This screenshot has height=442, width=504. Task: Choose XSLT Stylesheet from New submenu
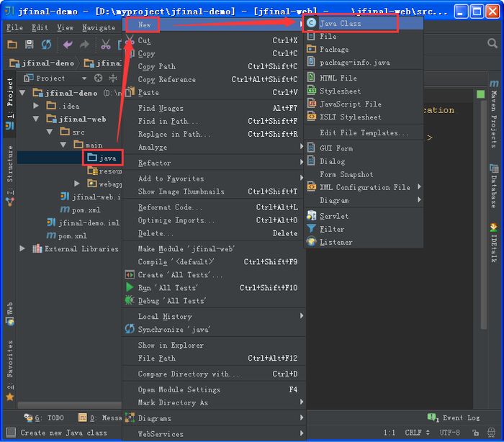coord(363,117)
